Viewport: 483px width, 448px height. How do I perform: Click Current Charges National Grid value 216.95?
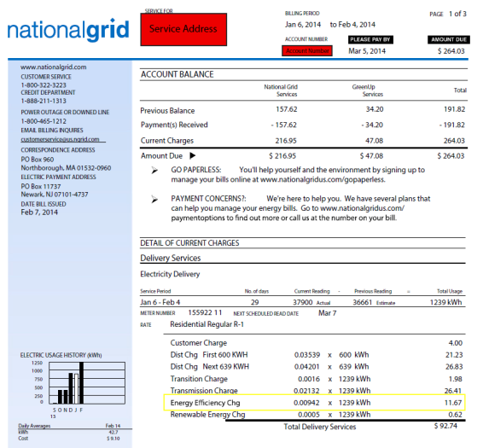click(x=286, y=141)
